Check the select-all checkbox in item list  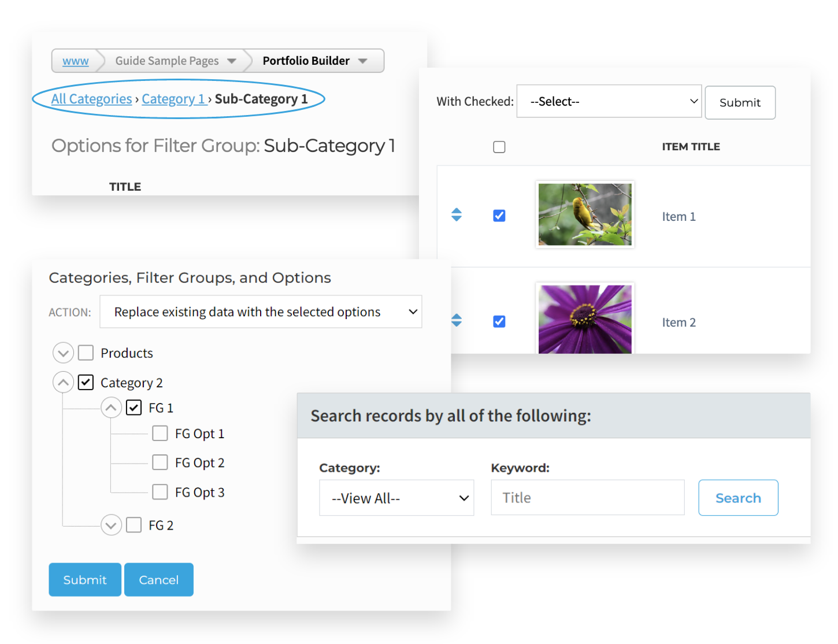(499, 147)
